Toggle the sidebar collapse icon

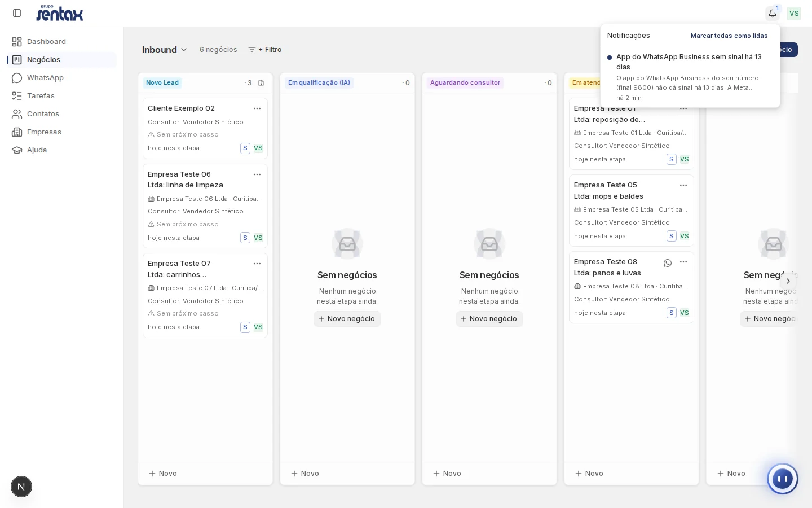tap(17, 13)
